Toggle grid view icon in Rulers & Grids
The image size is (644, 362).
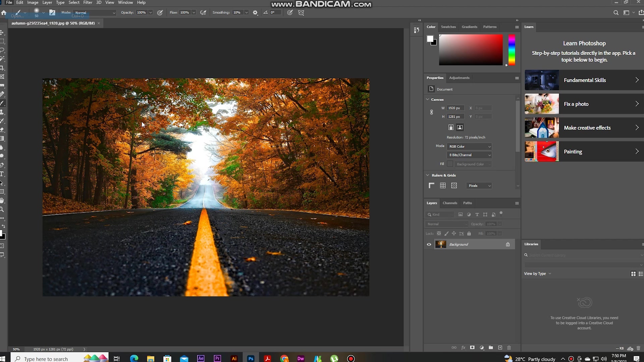443,186
